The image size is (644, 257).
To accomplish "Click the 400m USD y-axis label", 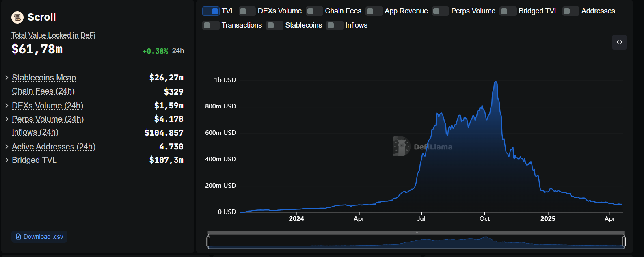I will coord(220,159).
